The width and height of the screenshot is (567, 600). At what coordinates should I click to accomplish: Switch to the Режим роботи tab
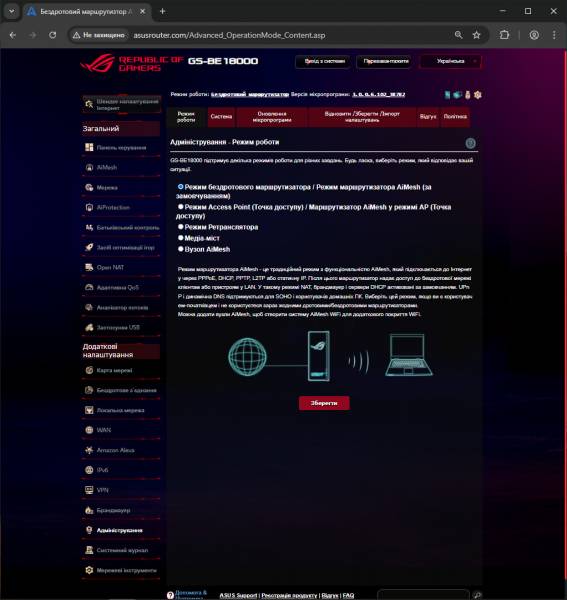click(x=186, y=117)
